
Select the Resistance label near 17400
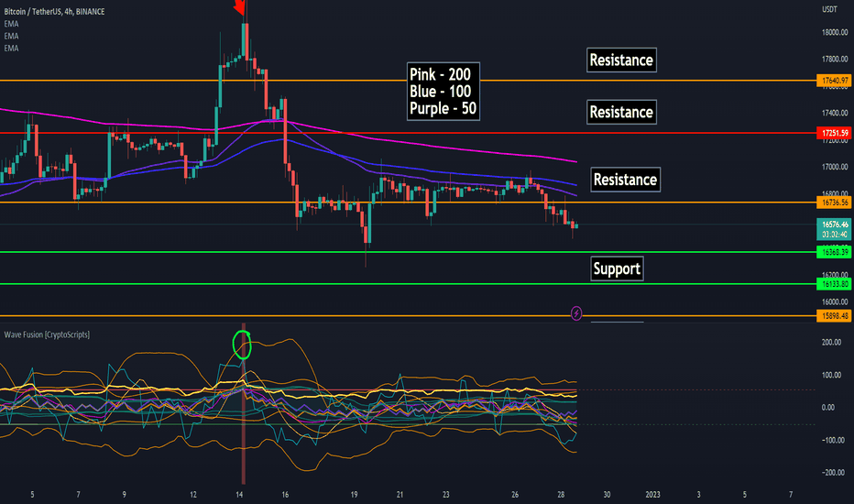tap(621, 112)
